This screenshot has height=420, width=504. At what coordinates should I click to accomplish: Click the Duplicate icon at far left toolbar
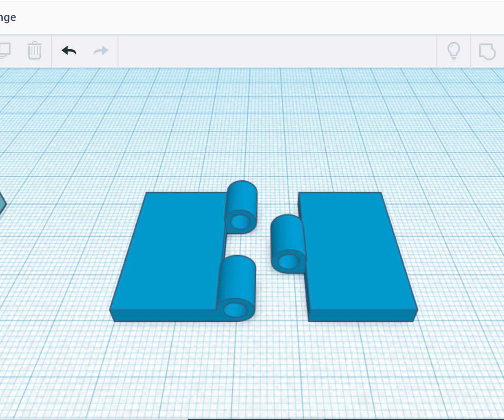coord(5,51)
